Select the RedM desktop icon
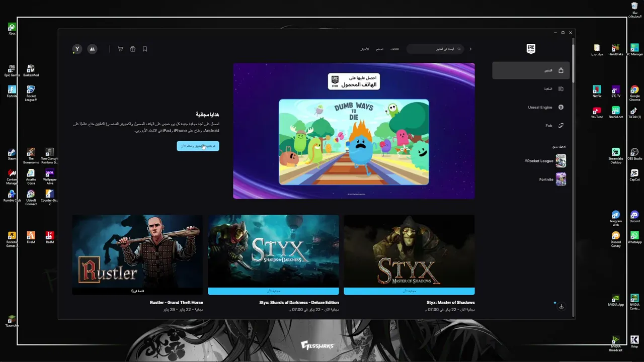 pyautogui.click(x=49, y=237)
